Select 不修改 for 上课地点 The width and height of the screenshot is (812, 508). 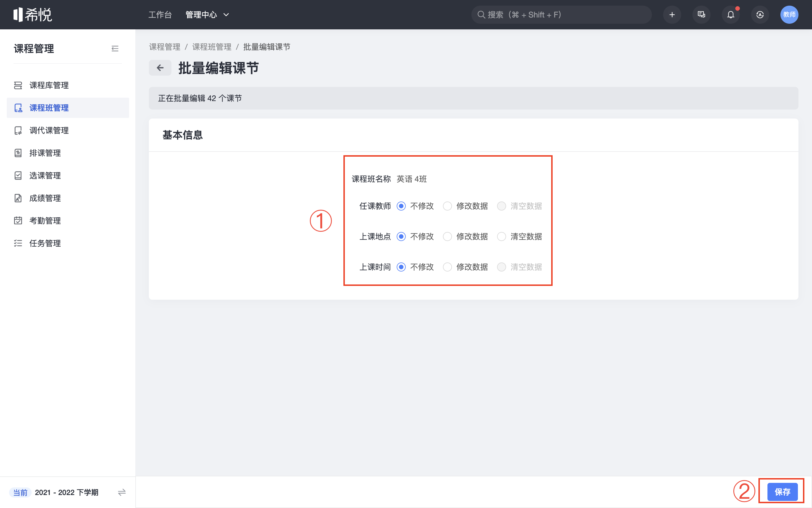tap(401, 237)
